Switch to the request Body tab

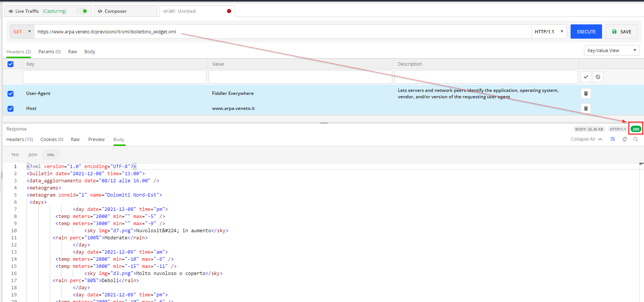[90, 52]
